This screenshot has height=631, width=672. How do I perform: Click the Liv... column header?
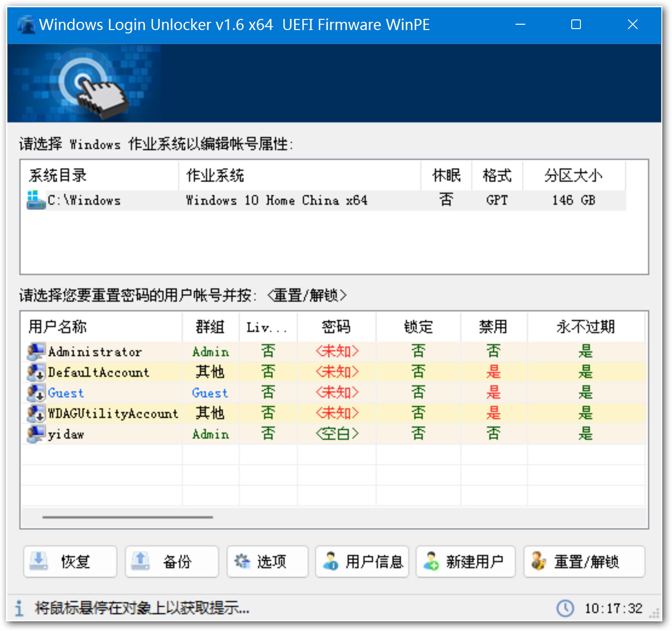(268, 327)
